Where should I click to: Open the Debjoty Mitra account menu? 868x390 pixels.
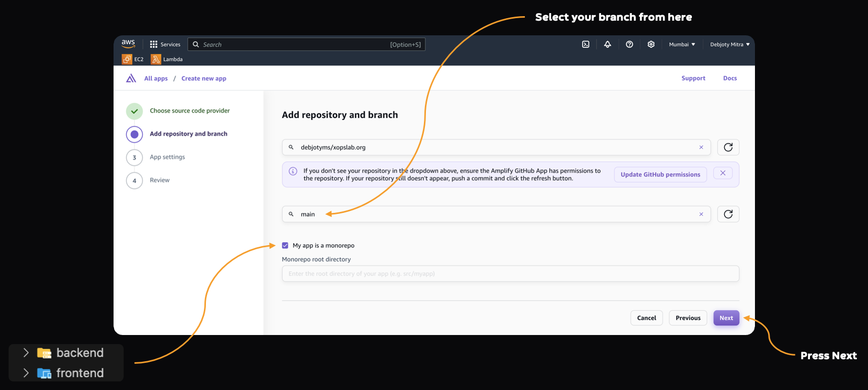[x=730, y=44]
